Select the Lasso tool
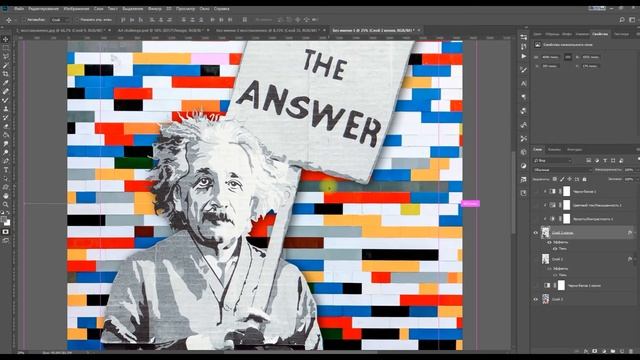The height and width of the screenshot is (360, 640). (6, 56)
